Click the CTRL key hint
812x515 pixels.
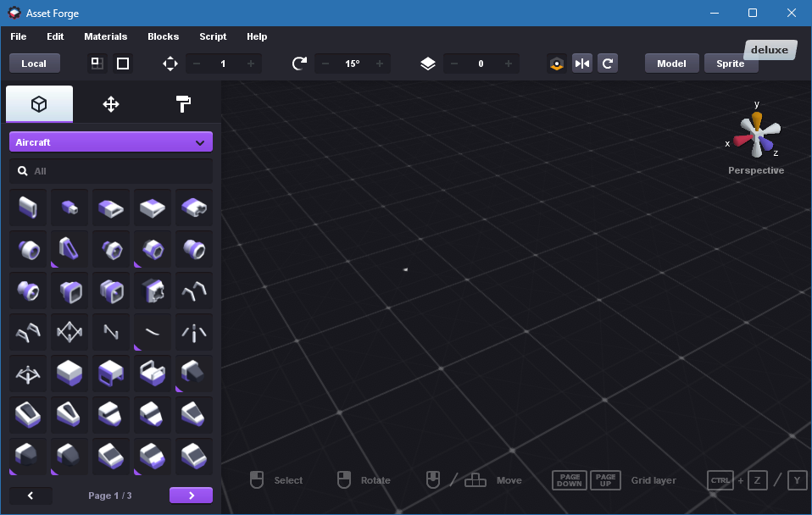(x=720, y=480)
